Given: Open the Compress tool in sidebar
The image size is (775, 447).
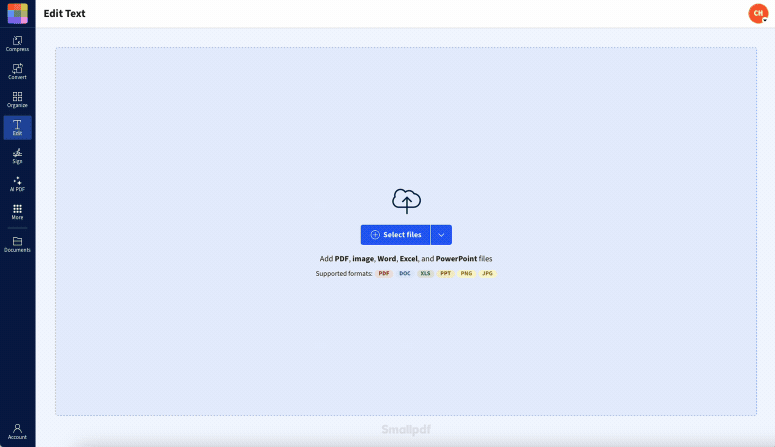Looking at the screenshot, I should 17,43.
